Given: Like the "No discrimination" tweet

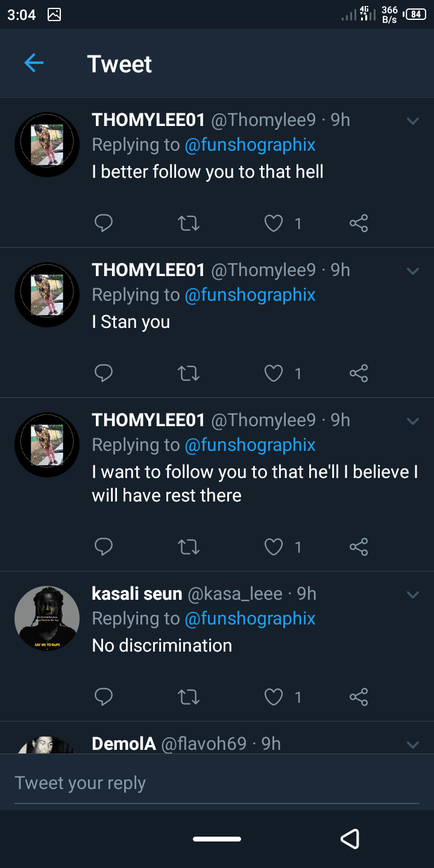Looking at the screenshot, I should (274, 697).
